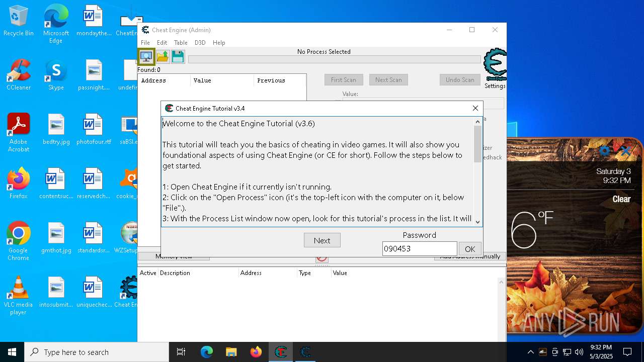Viewport: 644px width, 362px height.
Task: Click the Previous column header in results
Action: pos(280,80)
